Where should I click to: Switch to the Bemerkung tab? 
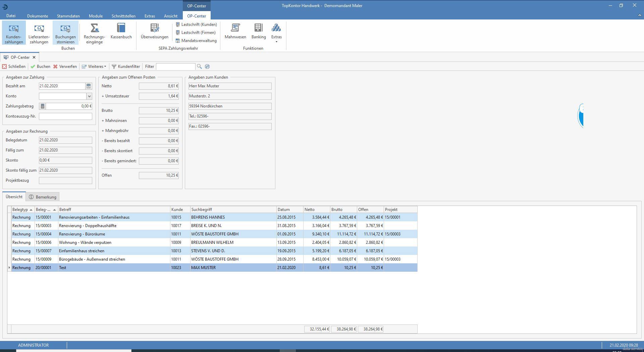(x=43, y=197)
